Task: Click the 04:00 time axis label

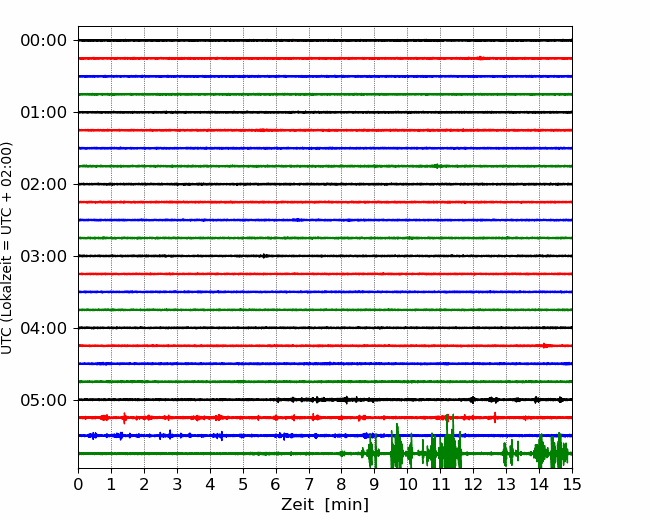Action: (x=44, y=328)
